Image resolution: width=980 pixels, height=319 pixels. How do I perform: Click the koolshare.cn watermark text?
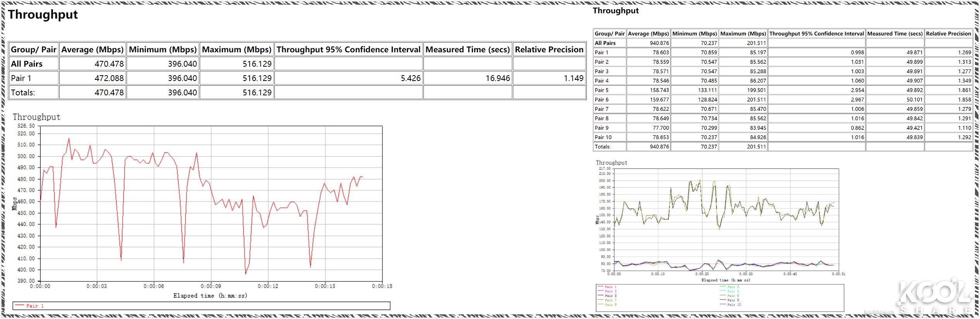[879, 312]
